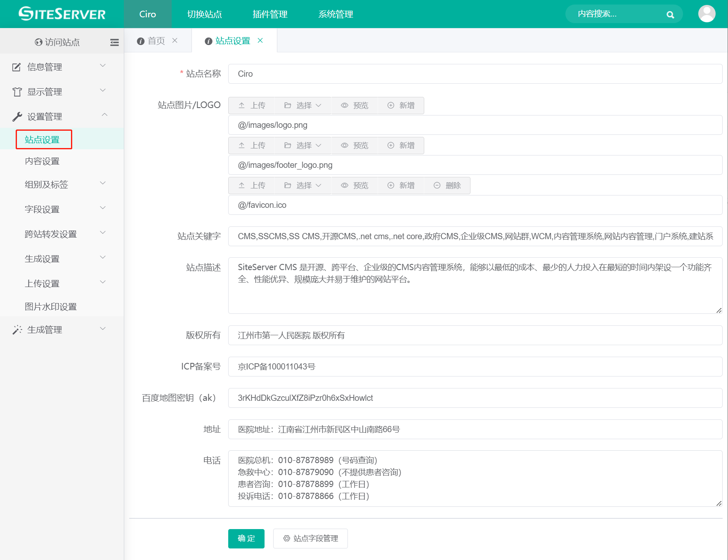Viewport: 728px width, 560px height.
Task: Click 新增 in the favicon row
Action: pyautogui.click(x=401, y=186)
